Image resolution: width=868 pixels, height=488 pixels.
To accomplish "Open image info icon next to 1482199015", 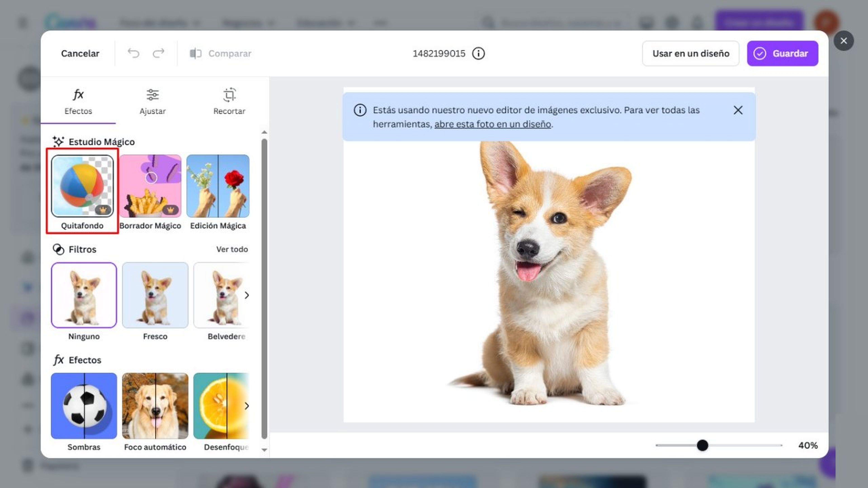I will pyautogui.click(x=478, y=53).
